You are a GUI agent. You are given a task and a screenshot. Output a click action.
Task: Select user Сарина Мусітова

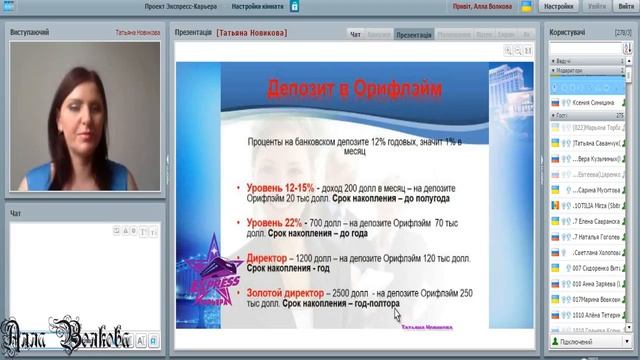(x=596, y=190)
